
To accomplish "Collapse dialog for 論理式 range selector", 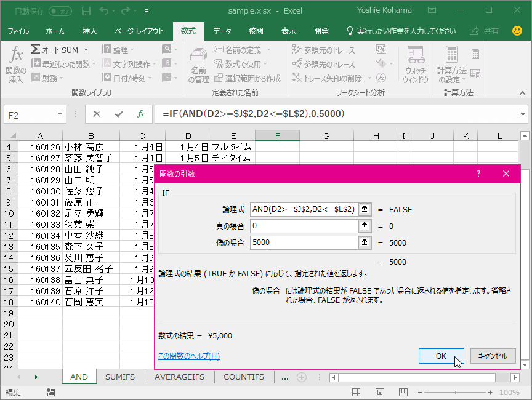I will tap(365, 209).
